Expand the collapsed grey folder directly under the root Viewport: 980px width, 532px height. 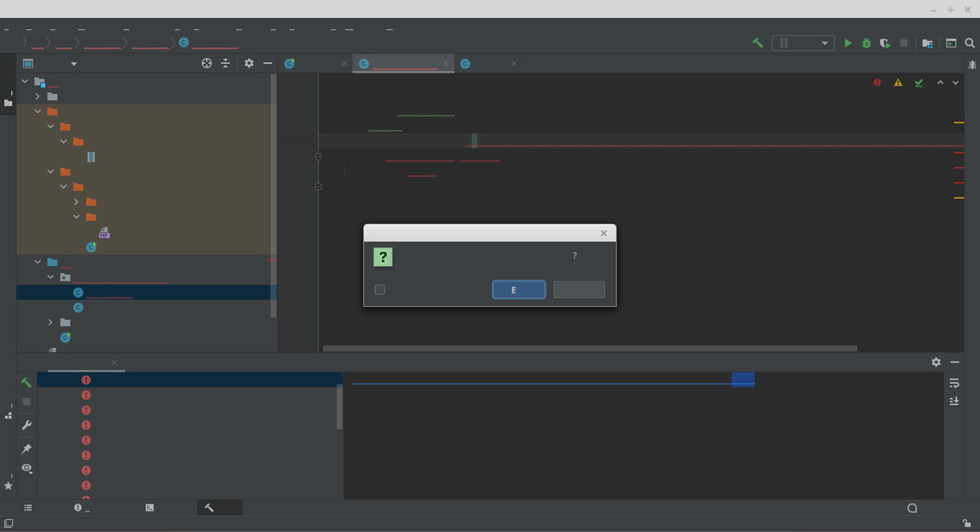(38, 96)
